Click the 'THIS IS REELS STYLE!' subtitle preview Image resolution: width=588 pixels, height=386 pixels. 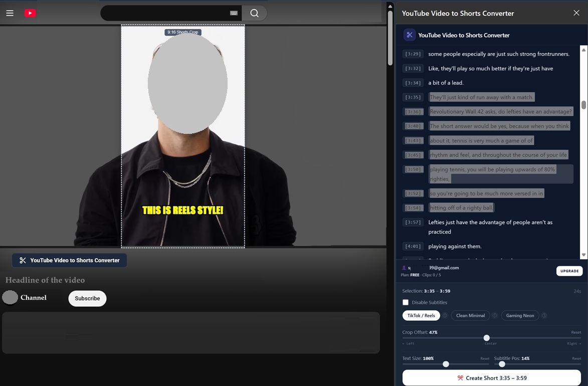pyautogui.click(x=182, y=211)
